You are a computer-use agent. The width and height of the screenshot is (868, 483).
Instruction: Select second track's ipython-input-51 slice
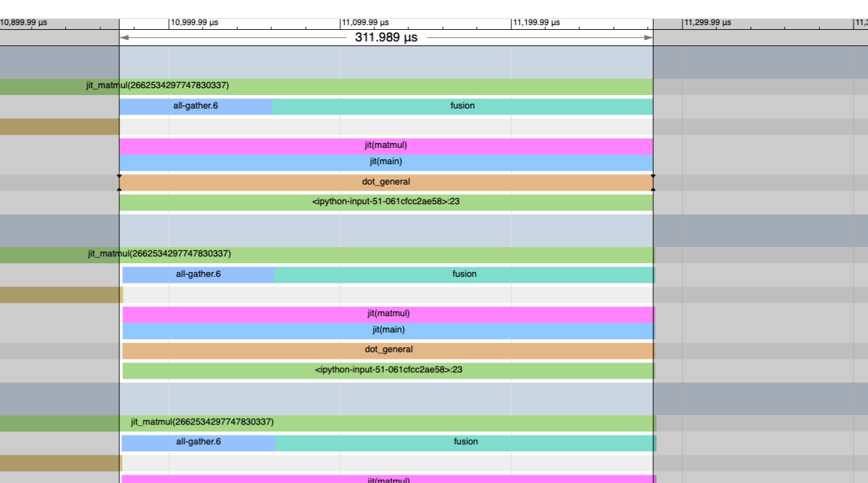pos(388,370)
